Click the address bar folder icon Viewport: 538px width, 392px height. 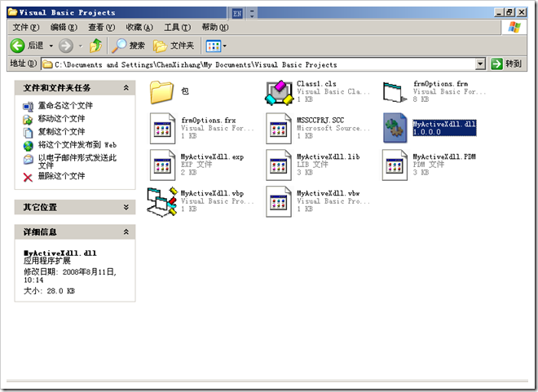click(47, 64)
